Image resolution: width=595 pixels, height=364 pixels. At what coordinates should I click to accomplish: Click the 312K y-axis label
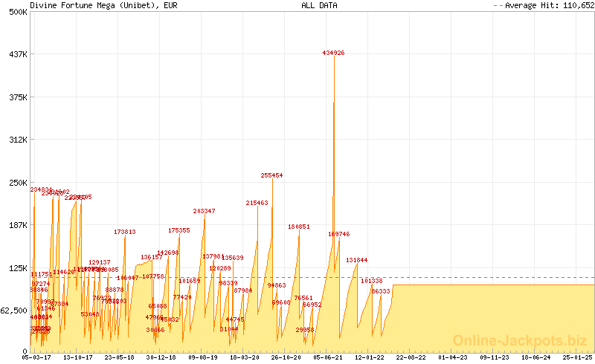coord(16,140)
